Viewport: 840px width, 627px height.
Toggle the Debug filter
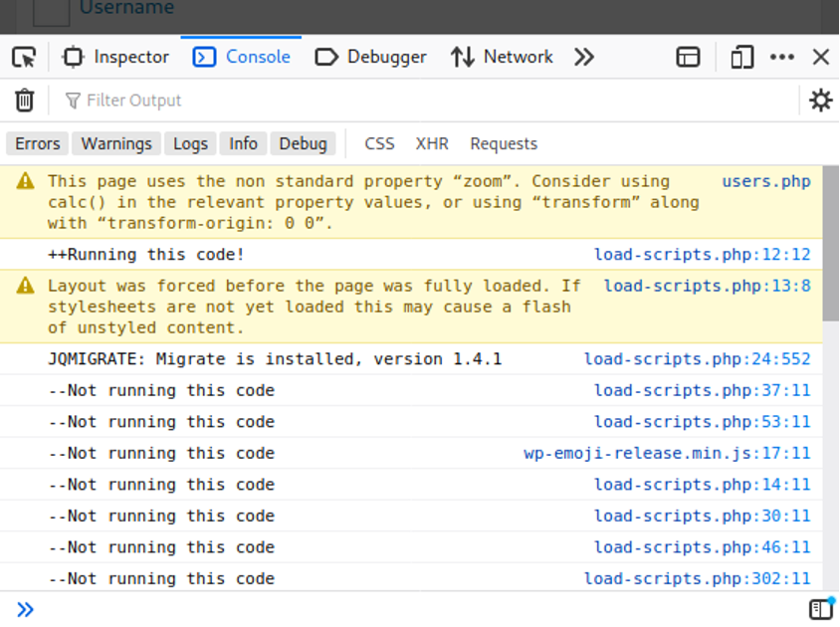303,143
